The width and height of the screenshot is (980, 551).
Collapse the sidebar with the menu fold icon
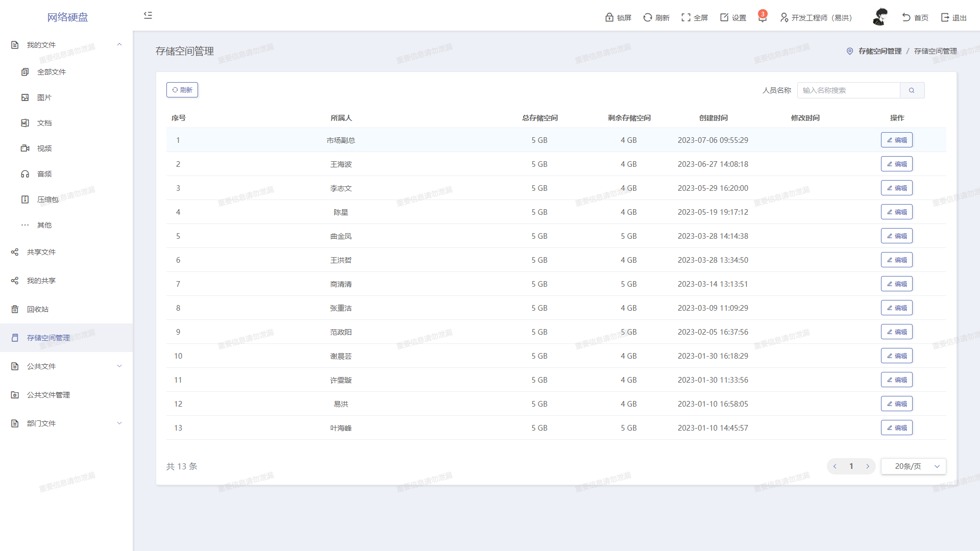(x=148, y=15)
